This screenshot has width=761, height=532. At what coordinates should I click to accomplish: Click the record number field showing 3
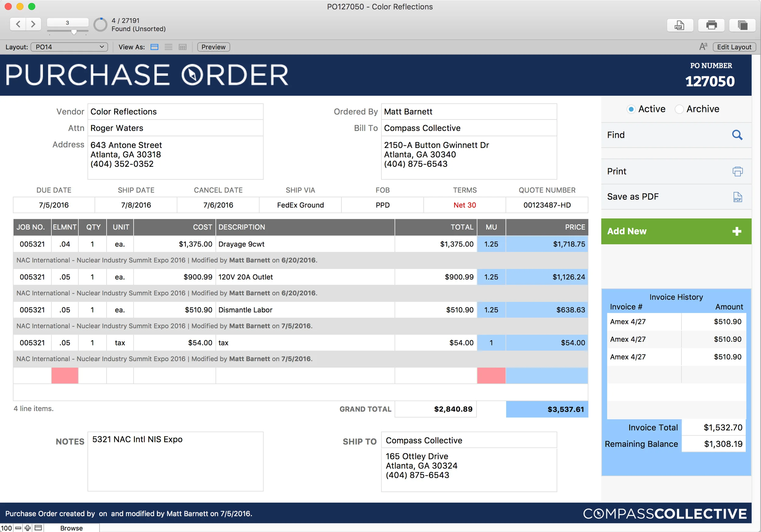coord(68,23)
